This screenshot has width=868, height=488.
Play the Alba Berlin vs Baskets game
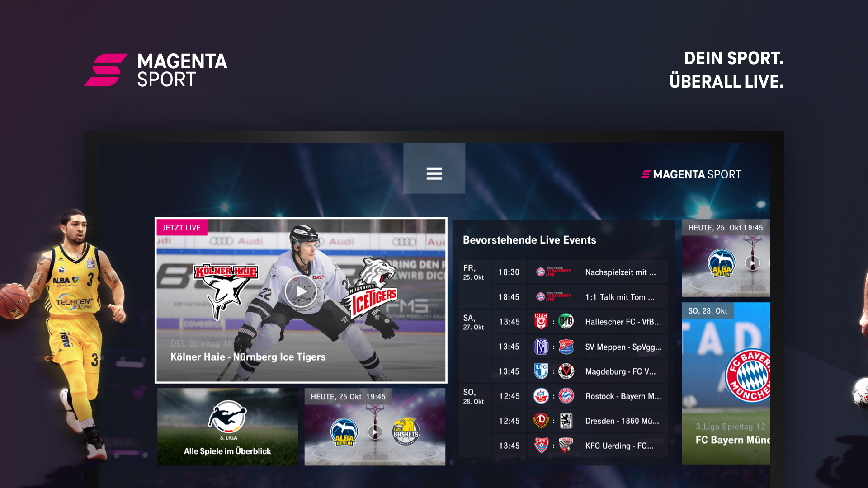pos(375,432)
